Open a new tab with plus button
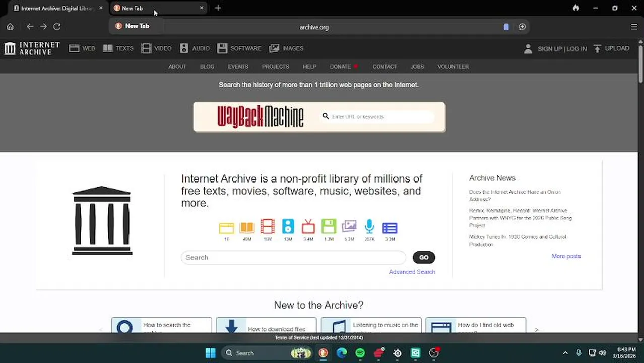Image resolution: width=644 pixels, height=363 pixels. tap(218, 8)
